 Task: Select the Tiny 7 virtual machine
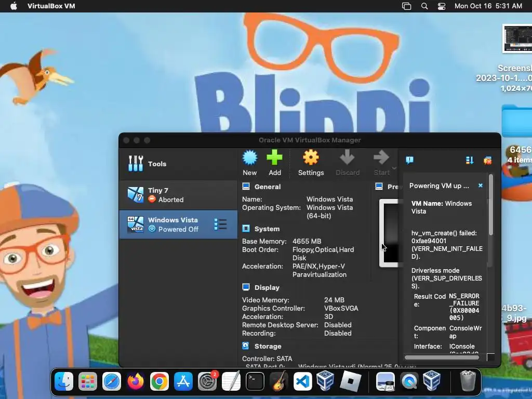179,195
